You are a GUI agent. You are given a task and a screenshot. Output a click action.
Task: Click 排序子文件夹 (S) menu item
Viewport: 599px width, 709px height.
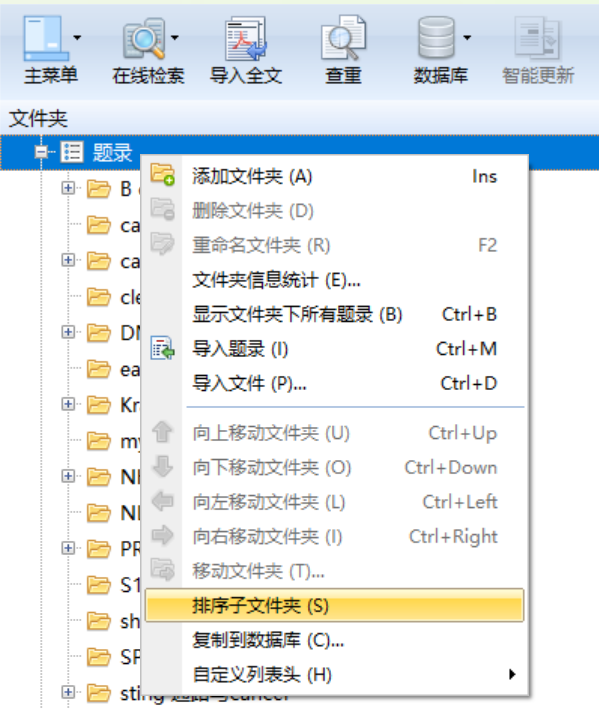335,605
